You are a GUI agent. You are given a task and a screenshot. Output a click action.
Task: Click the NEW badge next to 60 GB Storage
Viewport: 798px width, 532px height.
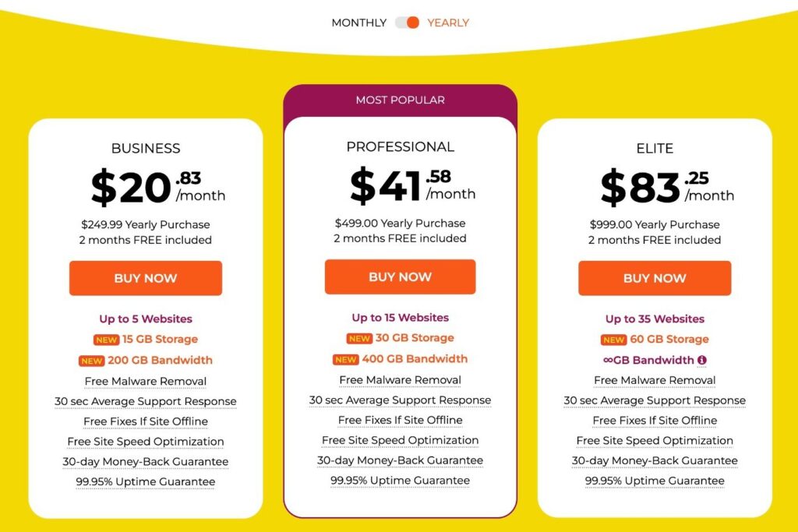pos(613,340)
